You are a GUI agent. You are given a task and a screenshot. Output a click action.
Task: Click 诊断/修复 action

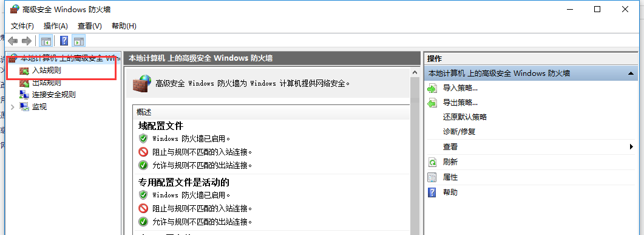[x=459, y=132]
